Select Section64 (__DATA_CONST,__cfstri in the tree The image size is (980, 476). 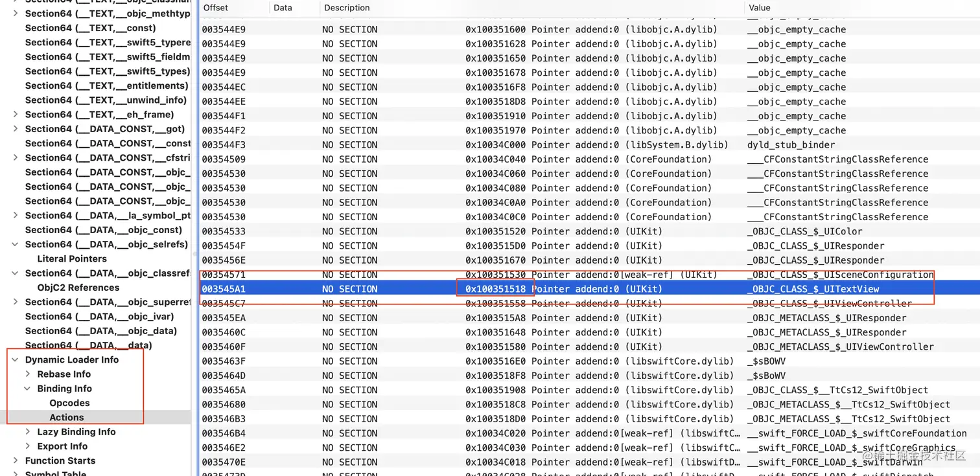click(108, 157)
